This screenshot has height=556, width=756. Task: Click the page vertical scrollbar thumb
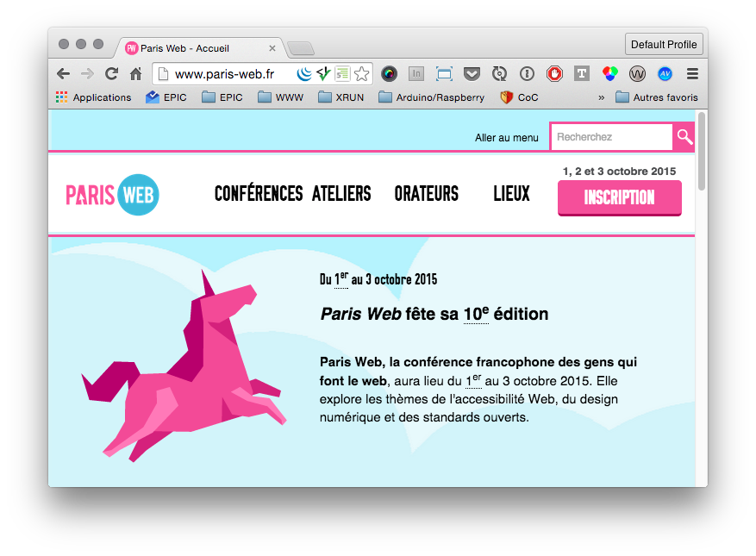[702, 151]
